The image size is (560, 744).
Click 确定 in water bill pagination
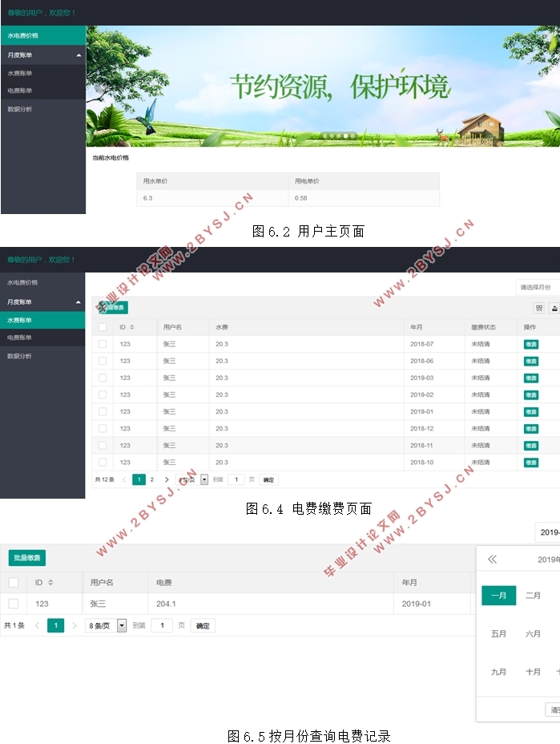pyautogui.click(x=268, y=479)
